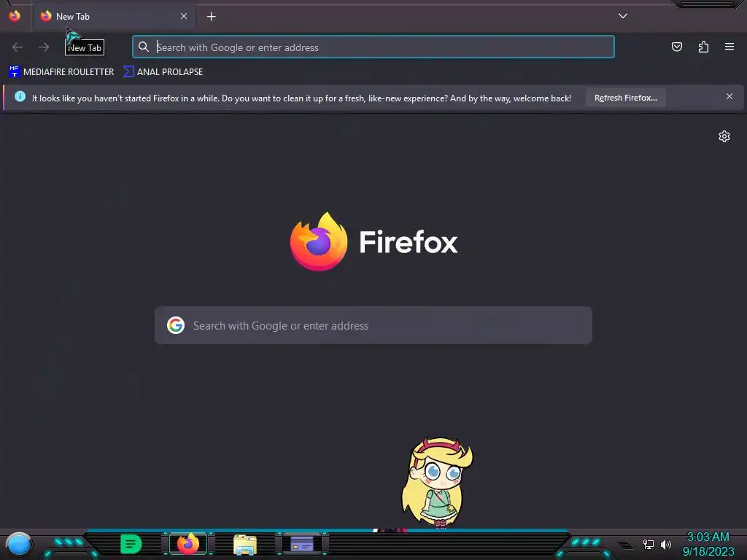Click the center Google search box
Viewport: 747px width, 560px height.
373,325
